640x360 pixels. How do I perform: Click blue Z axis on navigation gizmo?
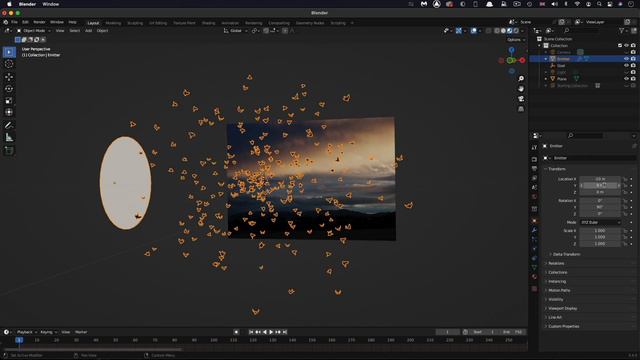click(x=511, y=50)
